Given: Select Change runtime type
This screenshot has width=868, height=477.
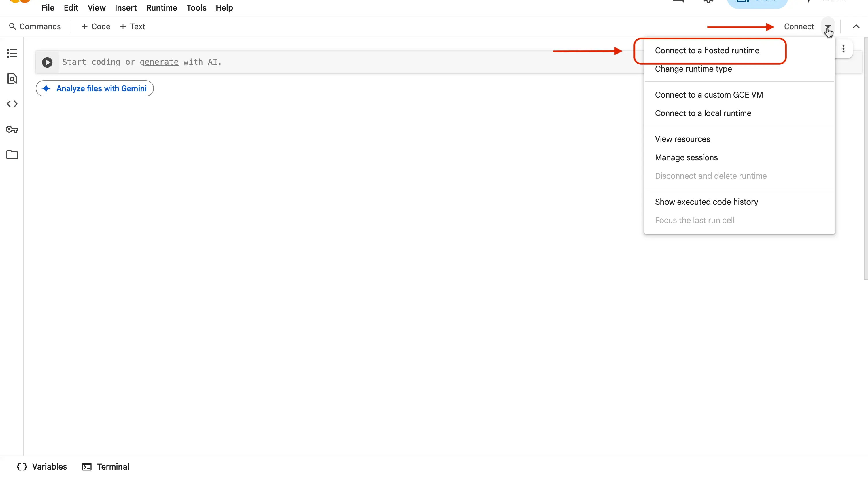Looking at the screenshot, I should [739, 69].
